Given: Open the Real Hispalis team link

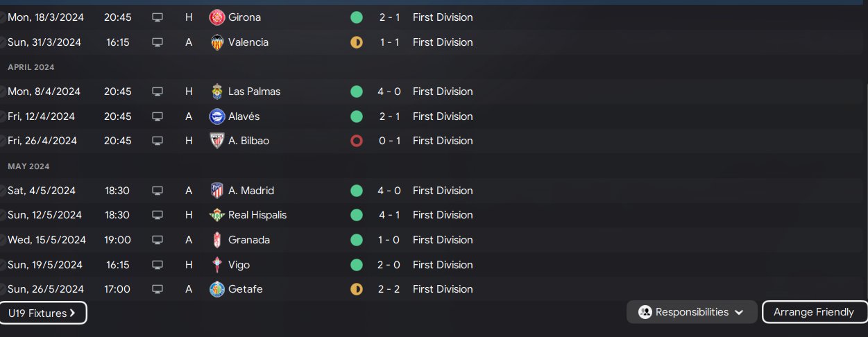Looking at the screenshot, I should click(x=257, y=215).
